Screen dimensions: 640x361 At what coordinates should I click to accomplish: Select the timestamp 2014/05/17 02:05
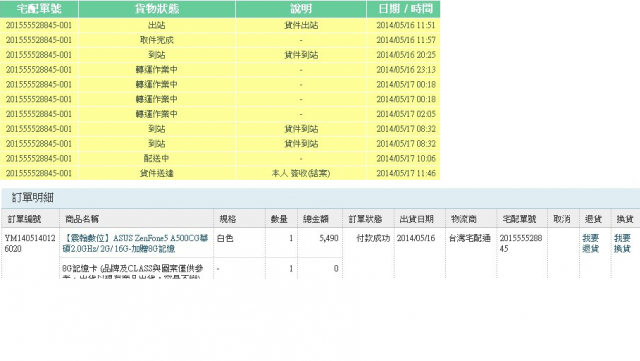pyautogui.click(x=406, y=114)
